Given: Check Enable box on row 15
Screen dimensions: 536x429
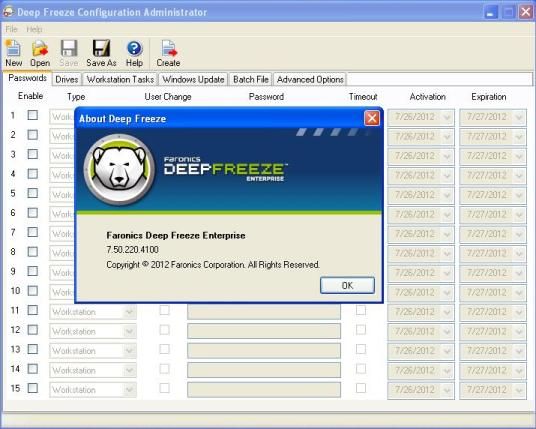Looking at the screenshot, I should 33,388.
